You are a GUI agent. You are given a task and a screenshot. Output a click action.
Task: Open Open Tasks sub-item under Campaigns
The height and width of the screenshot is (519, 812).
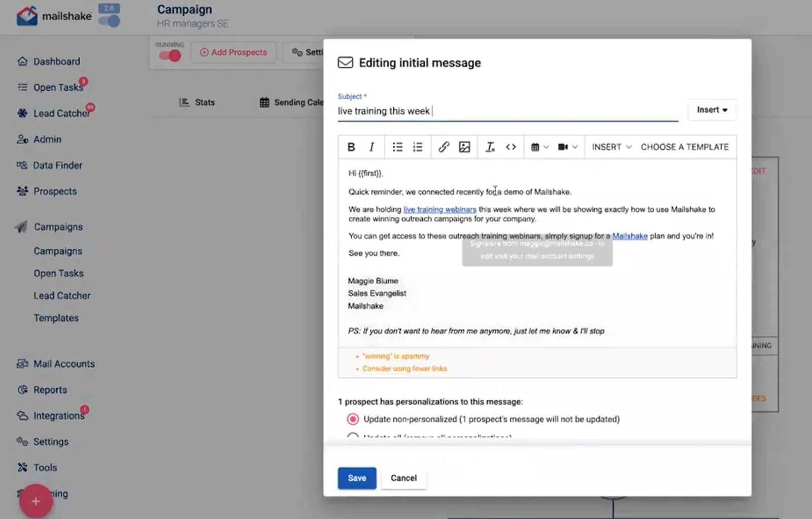[x=58, y=273]
